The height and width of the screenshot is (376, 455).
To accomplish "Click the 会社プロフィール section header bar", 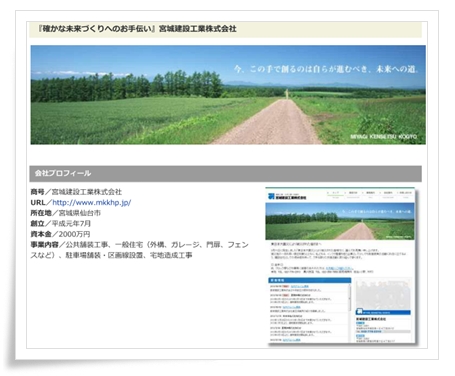I will click(225, 173).
